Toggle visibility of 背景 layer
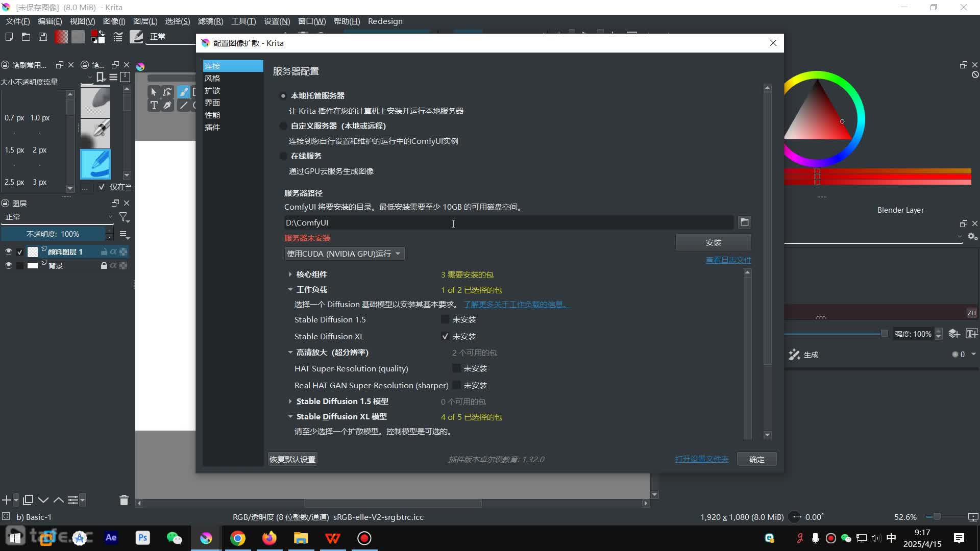 click(8, 265)
